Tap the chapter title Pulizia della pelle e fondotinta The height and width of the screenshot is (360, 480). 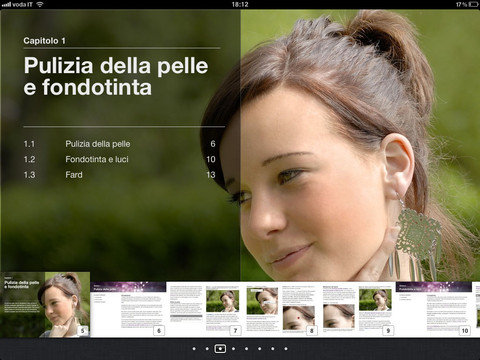tap(116, 76)
